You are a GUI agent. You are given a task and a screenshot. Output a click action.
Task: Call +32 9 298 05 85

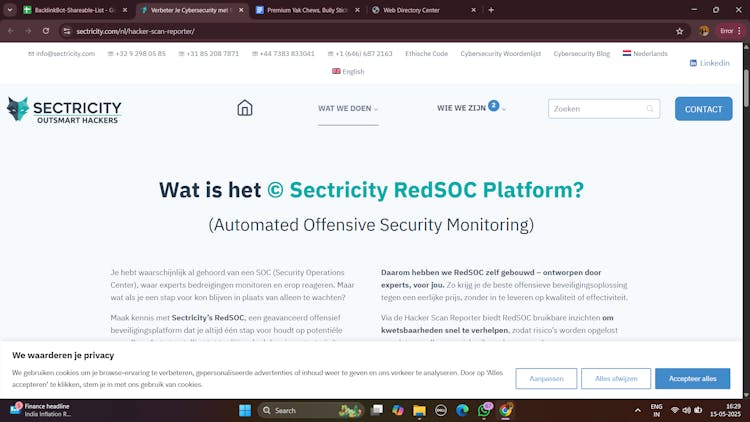coord(137,54)
